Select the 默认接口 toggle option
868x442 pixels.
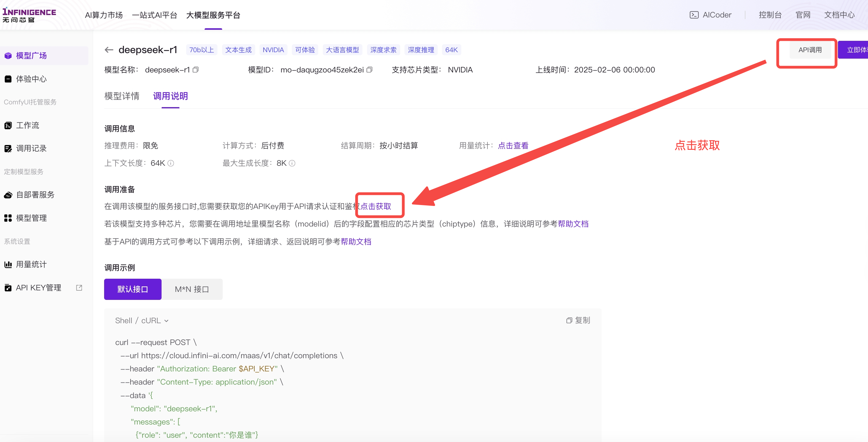pos(132,289)
